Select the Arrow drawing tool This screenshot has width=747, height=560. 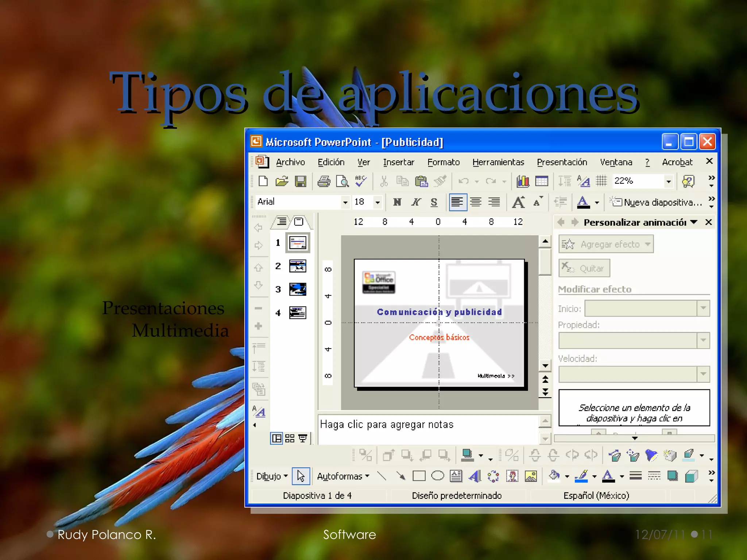tap(400, 476)
